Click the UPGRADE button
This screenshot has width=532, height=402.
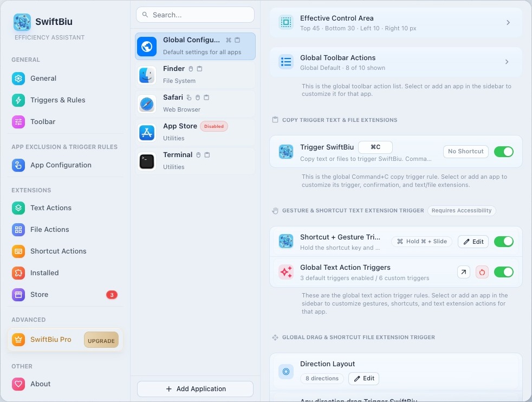coord(101,341)
